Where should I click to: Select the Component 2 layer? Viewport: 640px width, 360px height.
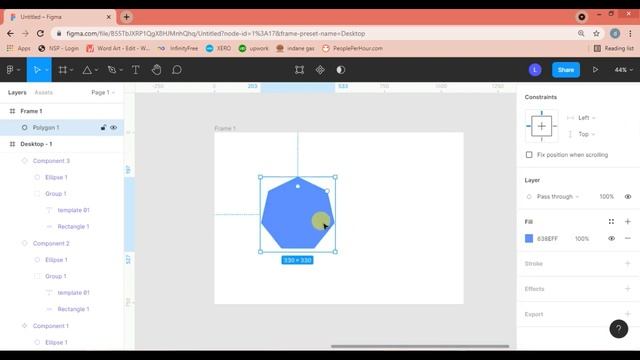[x=62, y=243]
